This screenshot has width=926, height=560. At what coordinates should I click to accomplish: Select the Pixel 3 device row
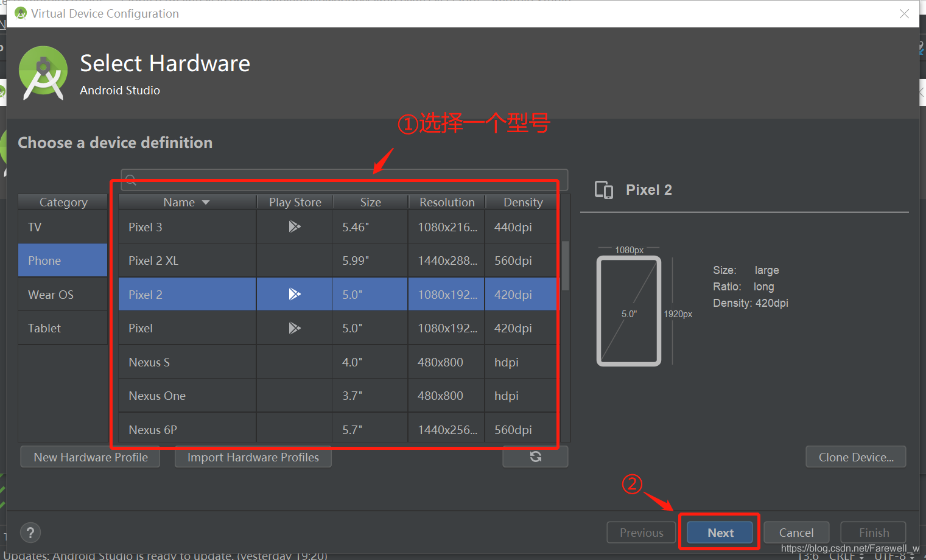click(338, 227)
